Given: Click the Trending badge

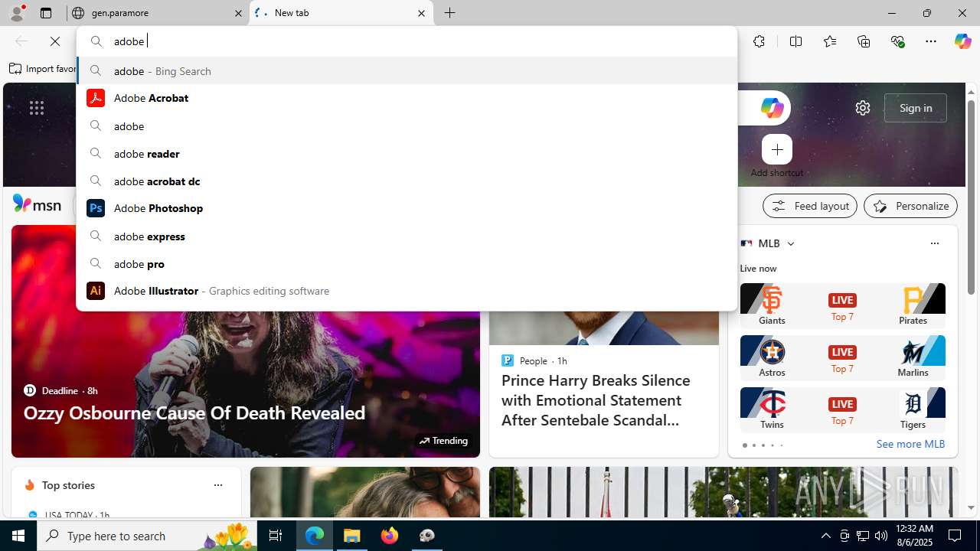Looking at the screenshot, I should pos(443,441).
